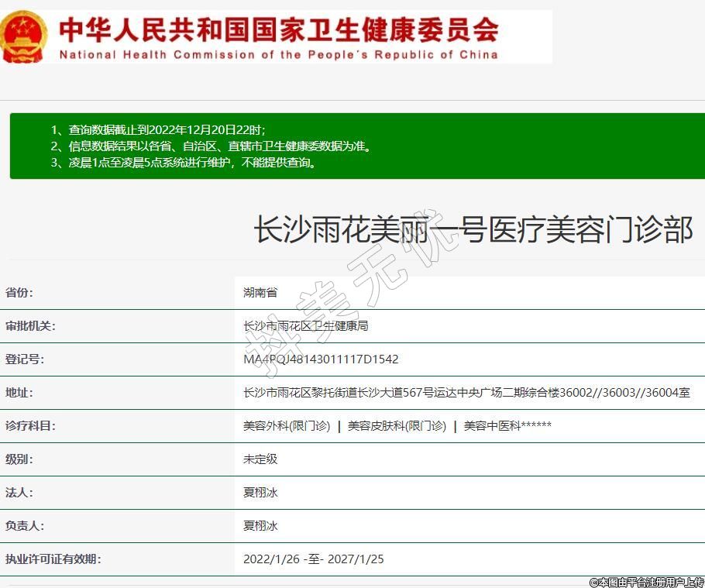Click the license validity dates 2022/1/26 至 2027/1/25
The height and width of the screenshot is (588, 705).
[313, 559]
